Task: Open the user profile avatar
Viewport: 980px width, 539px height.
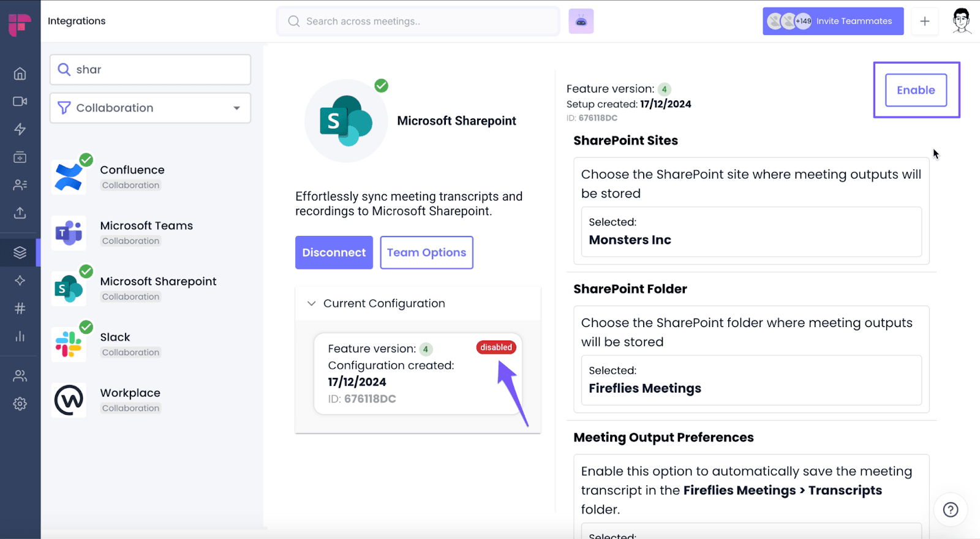Action: coord(962,21)
